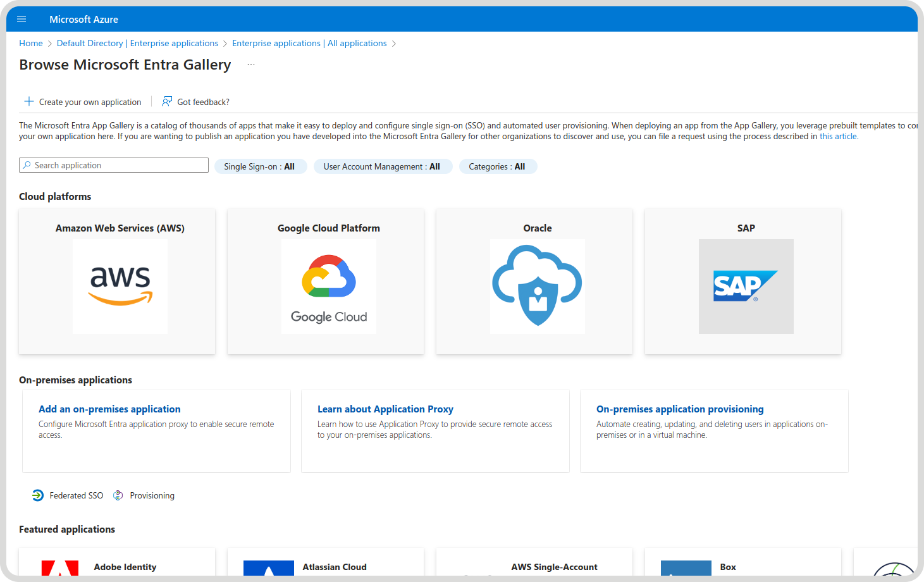924x582 pixels.
Task: Click the On-premises applications section heading
Action: click(x=76, y=380)
